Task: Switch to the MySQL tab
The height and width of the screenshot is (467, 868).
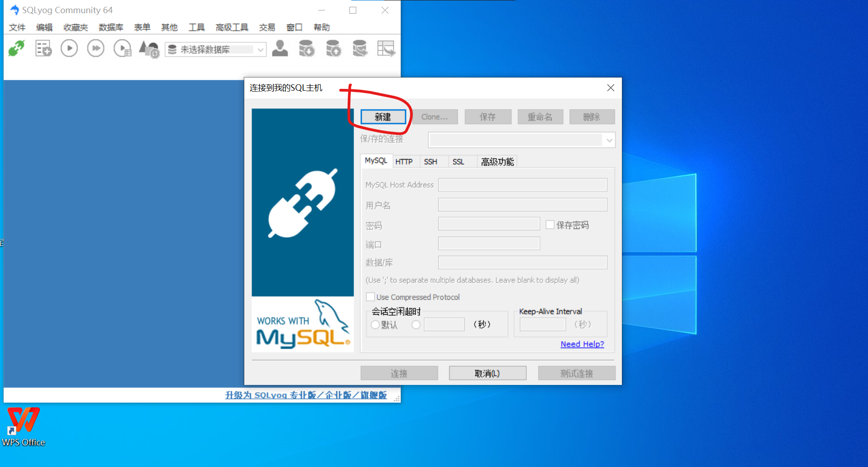Action: 376,161
